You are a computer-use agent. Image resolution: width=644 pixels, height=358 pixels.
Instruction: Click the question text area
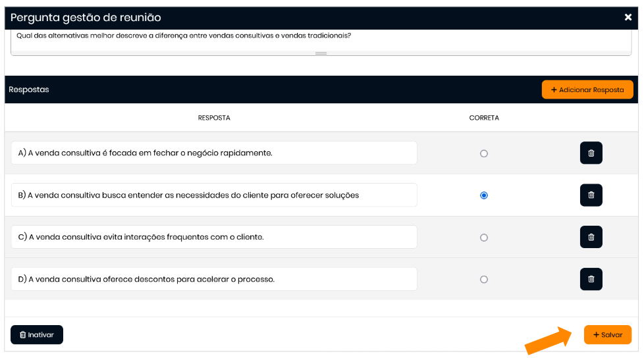tap(321, 38)
